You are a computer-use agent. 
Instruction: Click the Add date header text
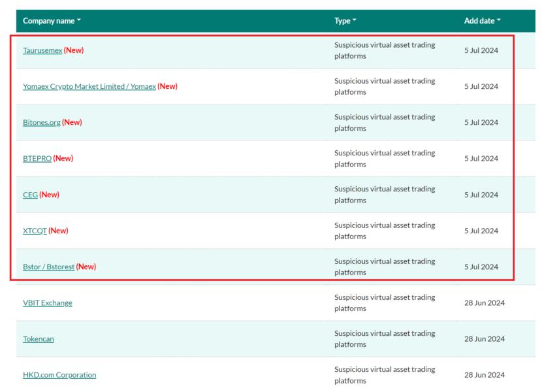tap(479, 21)
